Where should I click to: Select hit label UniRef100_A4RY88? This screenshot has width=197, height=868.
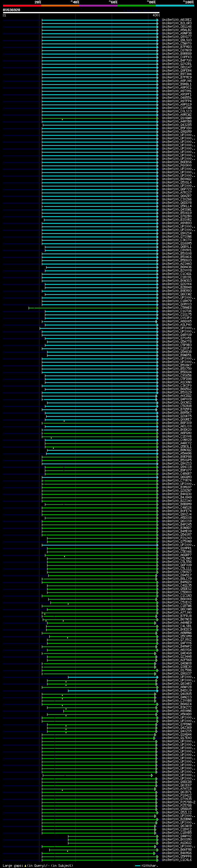(176, 121)
